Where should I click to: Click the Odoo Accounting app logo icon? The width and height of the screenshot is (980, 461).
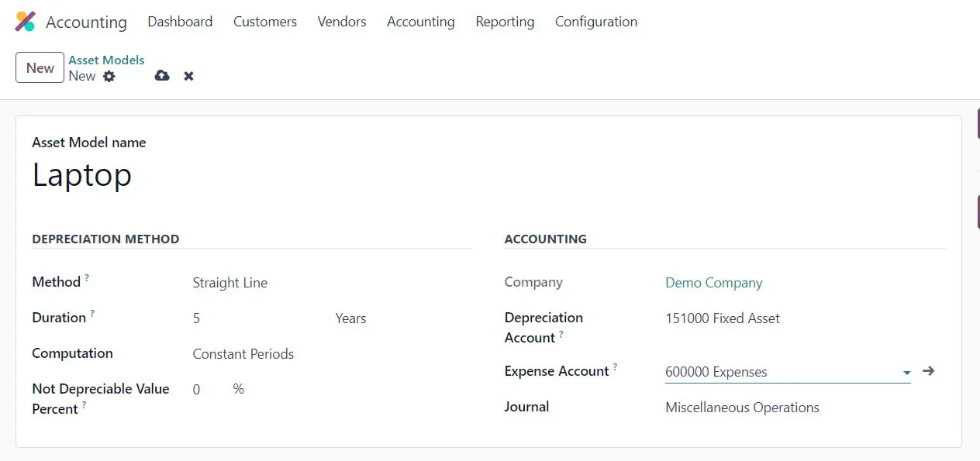[x=25, y=22]
